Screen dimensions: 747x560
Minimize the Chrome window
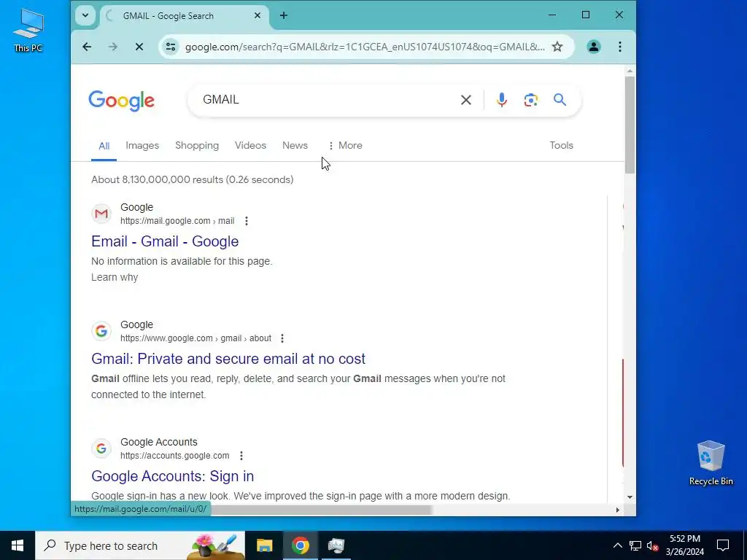tap(552, 15)
